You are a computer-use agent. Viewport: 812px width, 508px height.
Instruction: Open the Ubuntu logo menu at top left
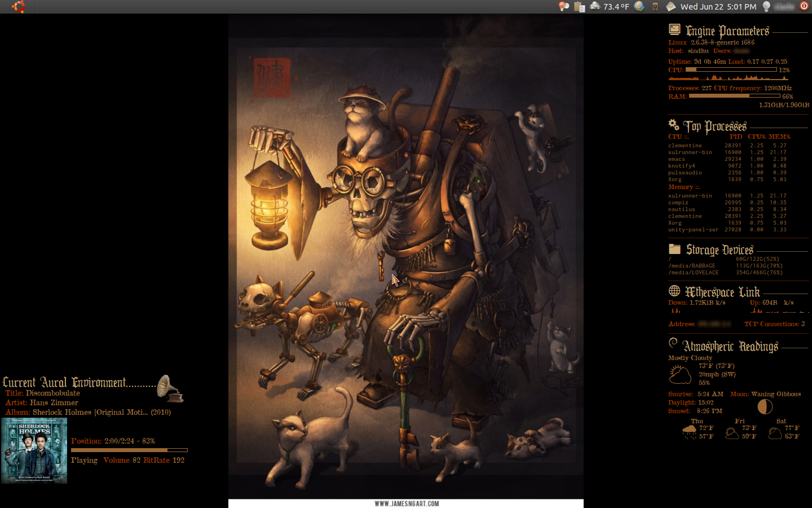(18, 6)
